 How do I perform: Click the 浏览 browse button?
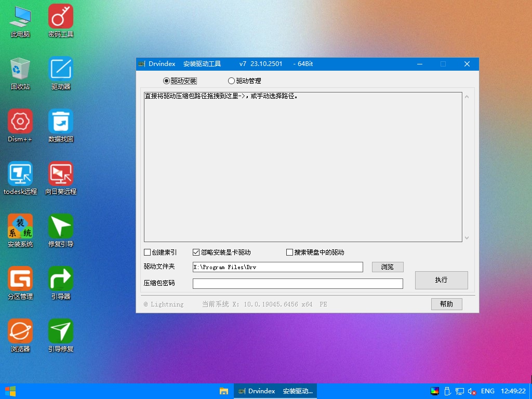(x=388, y=267)
